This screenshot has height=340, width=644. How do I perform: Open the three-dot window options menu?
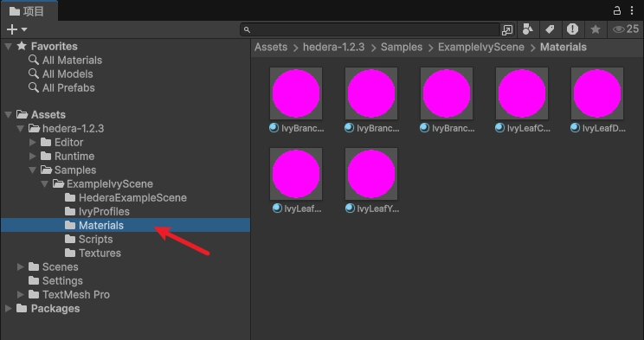pos(632,10)
